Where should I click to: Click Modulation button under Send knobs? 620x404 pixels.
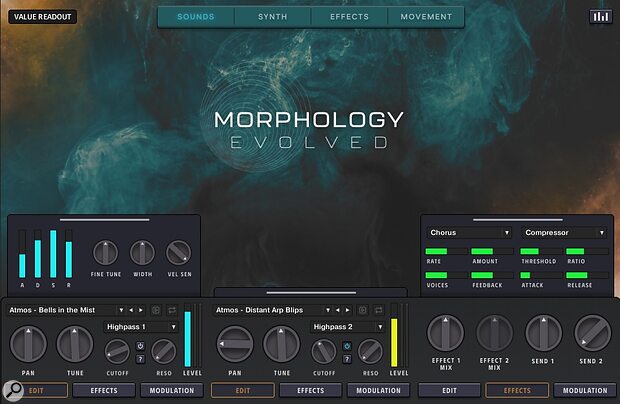(585, 391)
